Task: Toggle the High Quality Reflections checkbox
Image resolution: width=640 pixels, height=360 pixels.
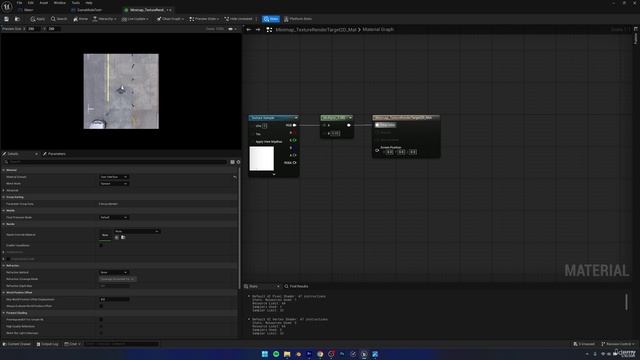Action: pyautogui.click(x=101, y=327)
